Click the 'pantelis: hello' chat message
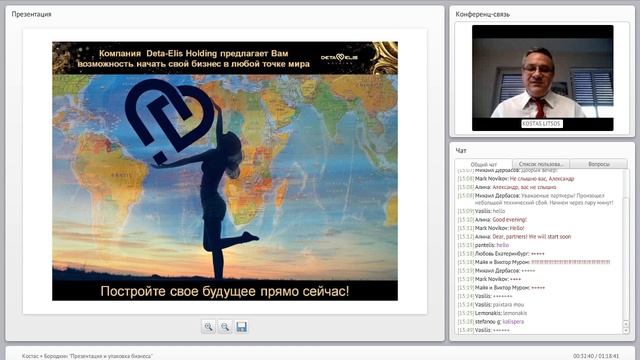The width and height of the screenshot is (640, 360). coord(483,245)
